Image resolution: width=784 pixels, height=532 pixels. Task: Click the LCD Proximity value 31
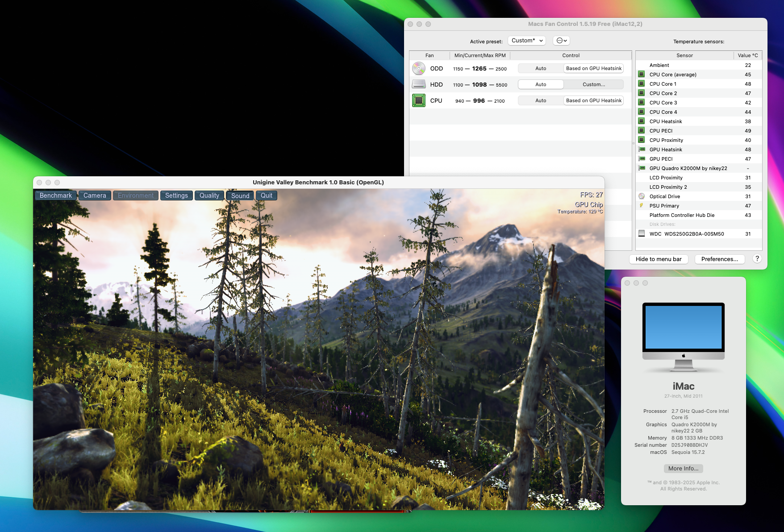[x=748, y=178]
